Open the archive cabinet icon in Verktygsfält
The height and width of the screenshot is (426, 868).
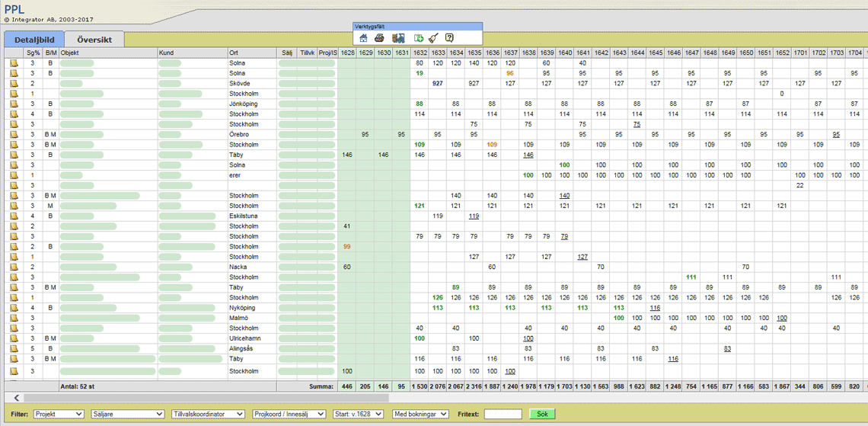397,38
